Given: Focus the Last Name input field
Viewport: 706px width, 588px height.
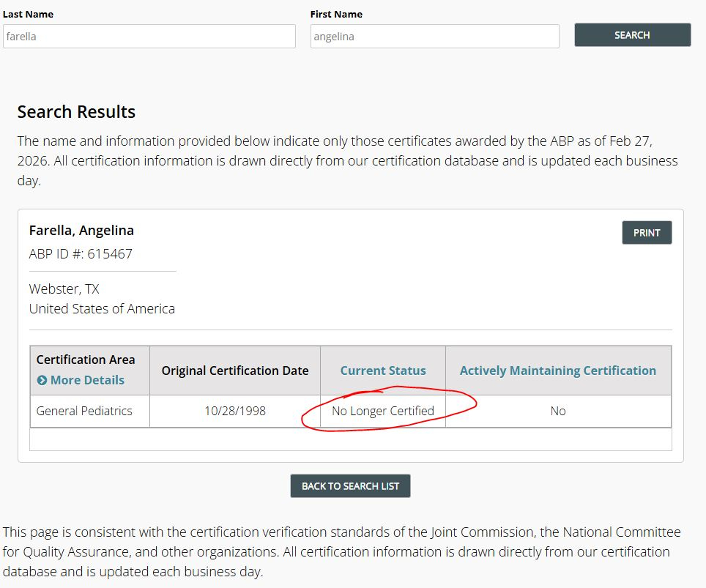Looking at the screenshot, I should pos(149,37).
